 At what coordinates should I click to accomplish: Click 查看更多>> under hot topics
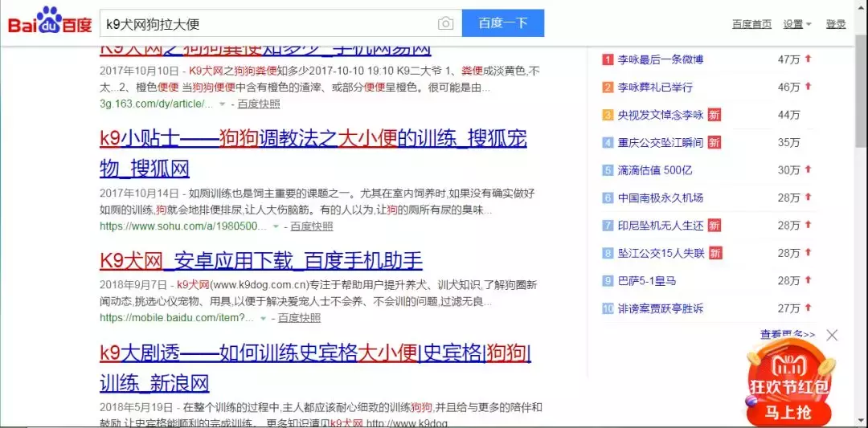(788, 334)
